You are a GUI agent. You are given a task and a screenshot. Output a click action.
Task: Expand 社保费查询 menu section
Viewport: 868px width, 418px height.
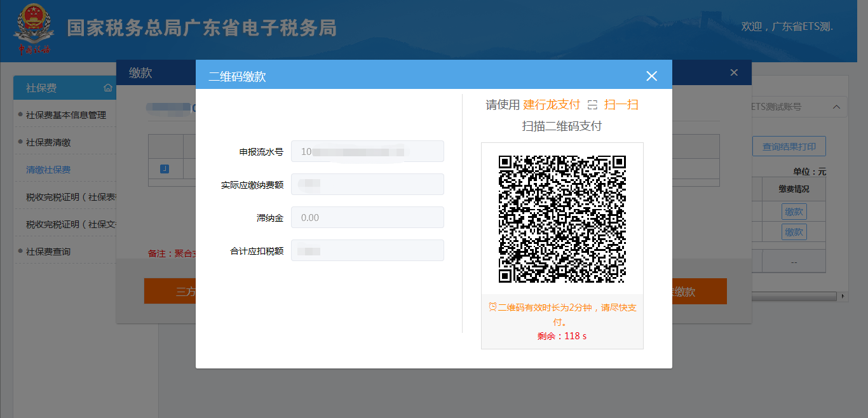point(48,252)
